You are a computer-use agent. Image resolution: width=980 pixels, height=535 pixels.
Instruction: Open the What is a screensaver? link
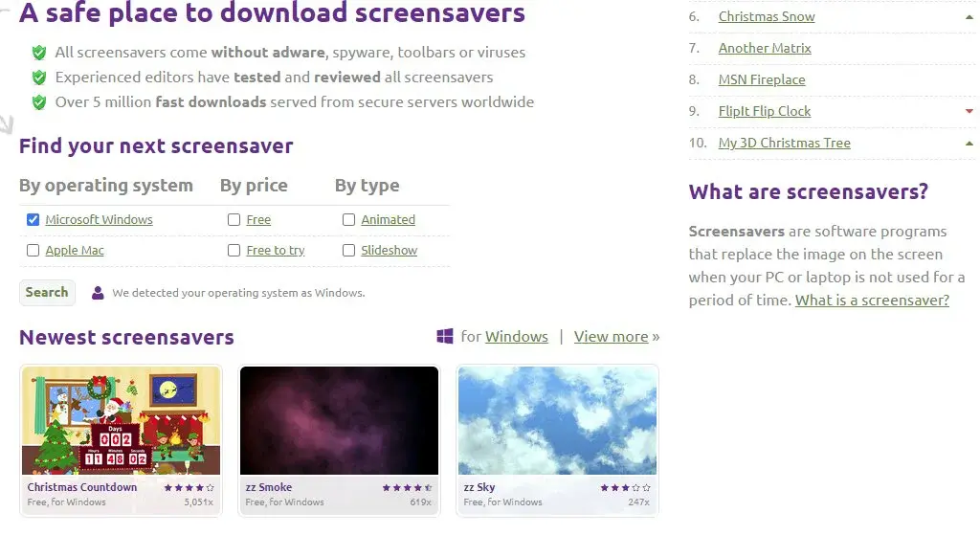click(x=872, y=300)
